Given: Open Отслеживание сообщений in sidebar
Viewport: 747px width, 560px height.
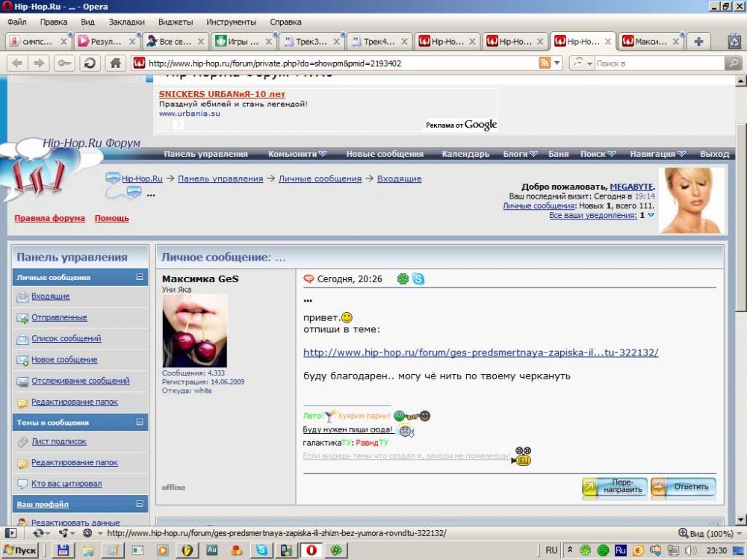Looking at the screenshot, I should coord(81,381).
